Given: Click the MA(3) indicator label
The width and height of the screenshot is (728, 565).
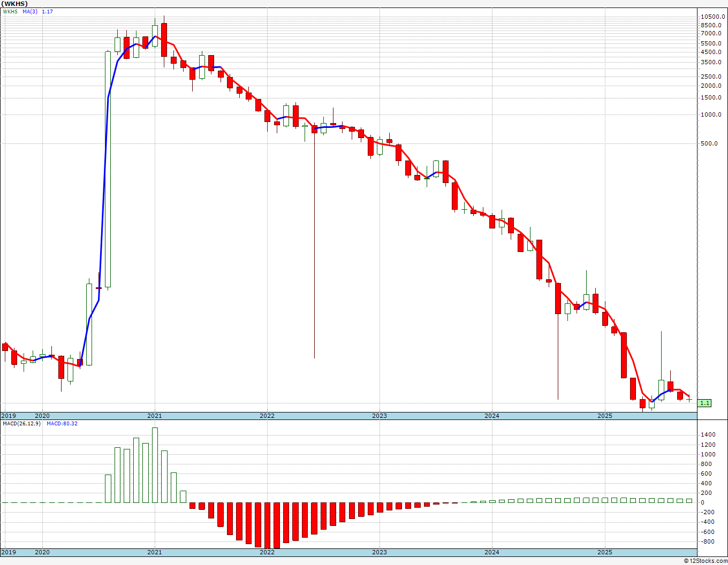Looking at the screenshot, I should click(x=31, y=11).
